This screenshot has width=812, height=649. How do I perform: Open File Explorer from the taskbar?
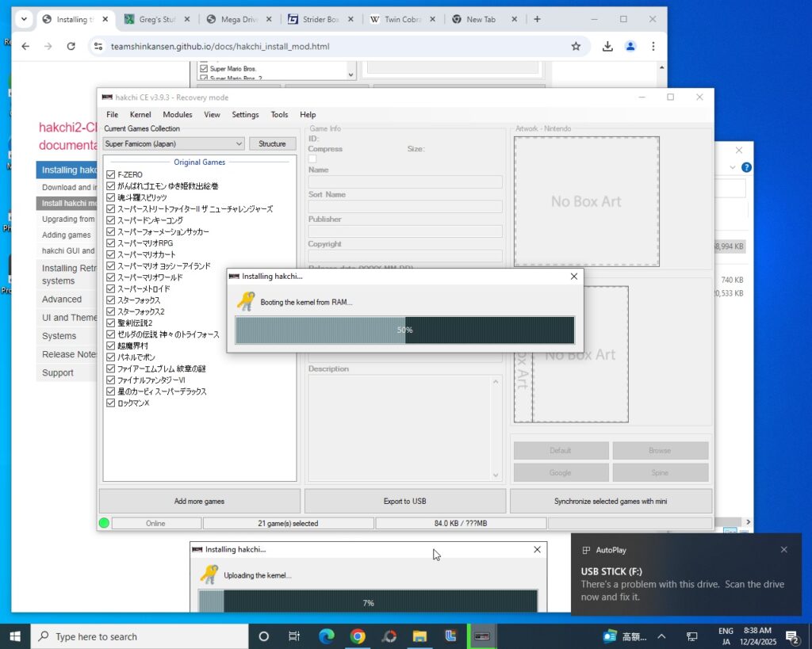click(x=419, y=636)
